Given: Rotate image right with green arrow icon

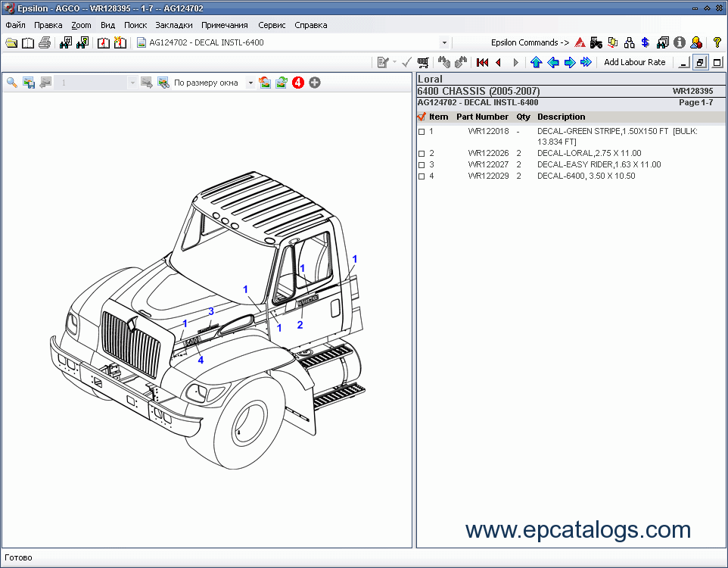Looking at the screenshot, I should click(x=282, y=83).
